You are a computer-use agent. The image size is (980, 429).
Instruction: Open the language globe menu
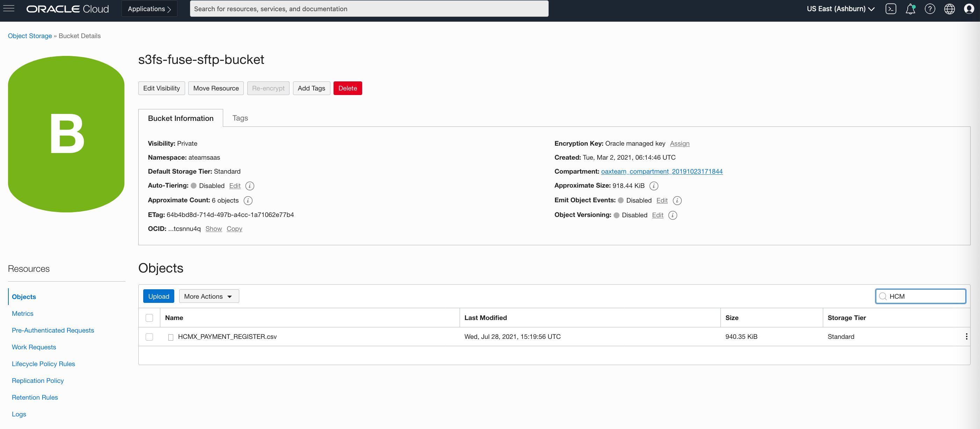click(949, 9)
